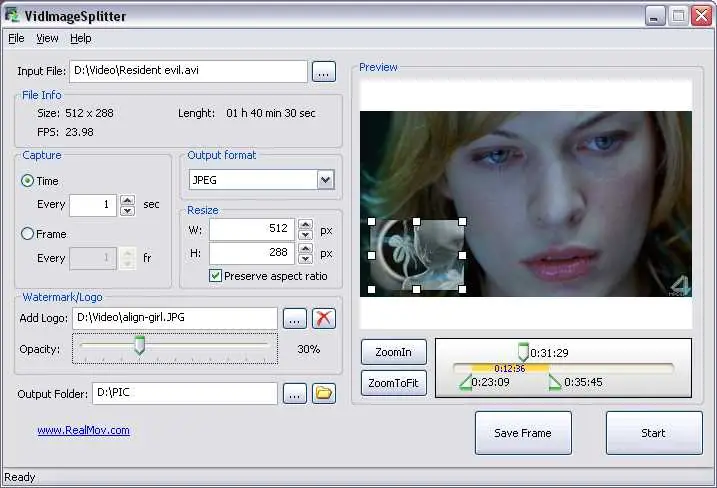Click the video preview frame image

pos(526,204)
